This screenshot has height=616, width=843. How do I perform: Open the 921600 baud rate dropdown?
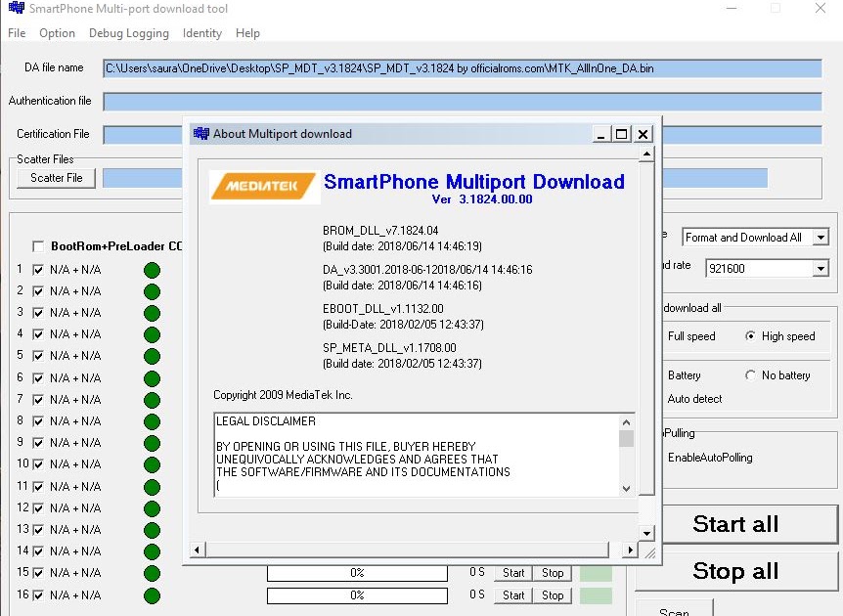[821, 268]
